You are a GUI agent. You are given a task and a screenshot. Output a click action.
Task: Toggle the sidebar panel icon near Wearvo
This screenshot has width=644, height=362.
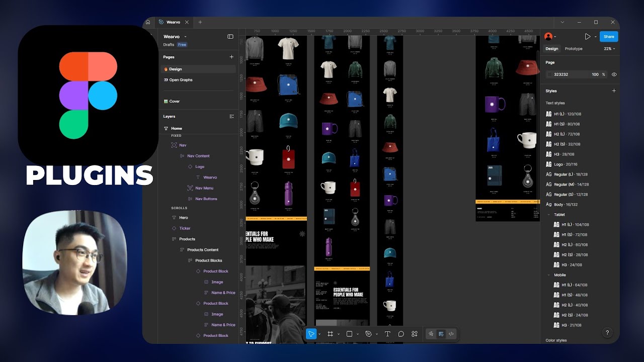tap(230, 37)
